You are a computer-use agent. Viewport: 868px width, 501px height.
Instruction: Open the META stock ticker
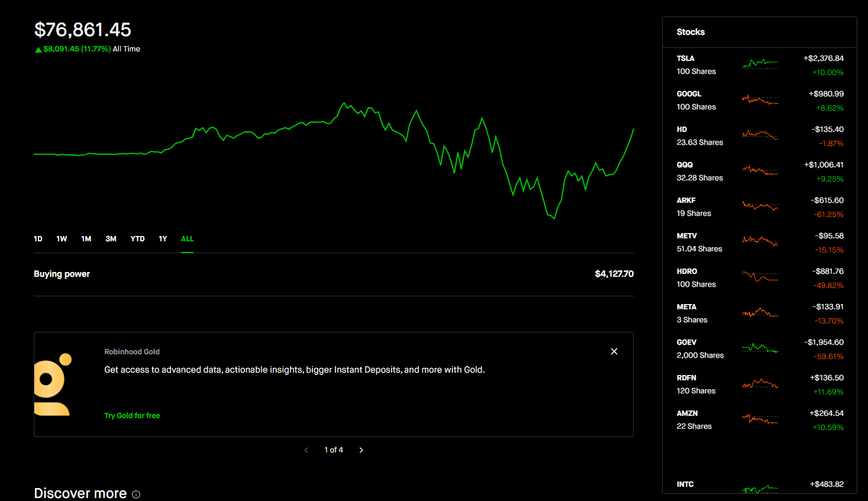pos(686,307)
